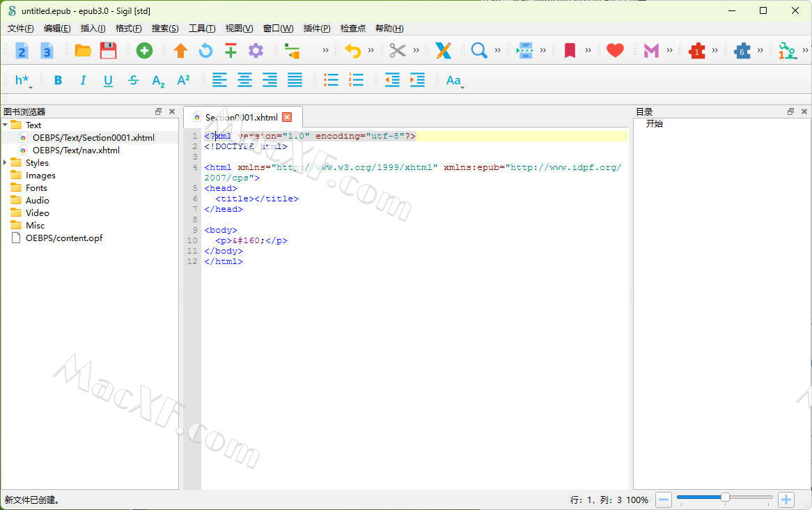Select the Images folder
Viewport: 812px width, 510px height.
(x=40, y=175)
